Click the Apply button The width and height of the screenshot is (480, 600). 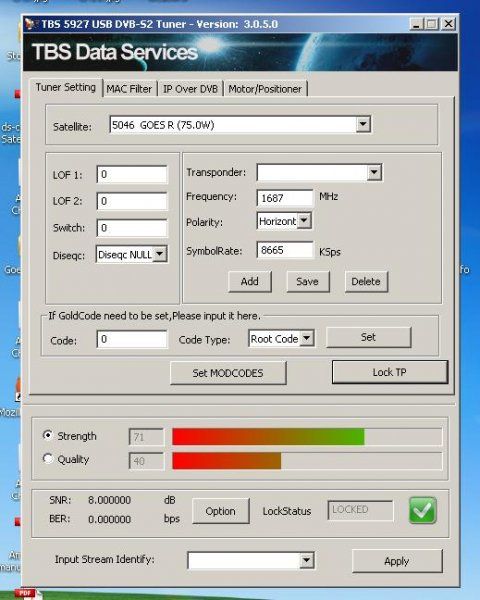tap(397, 561)
